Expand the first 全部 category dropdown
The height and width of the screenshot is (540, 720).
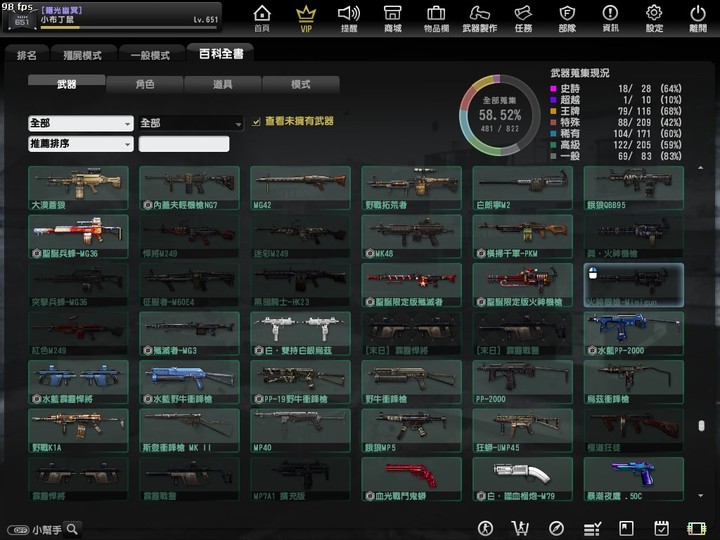tap(81, 123)
